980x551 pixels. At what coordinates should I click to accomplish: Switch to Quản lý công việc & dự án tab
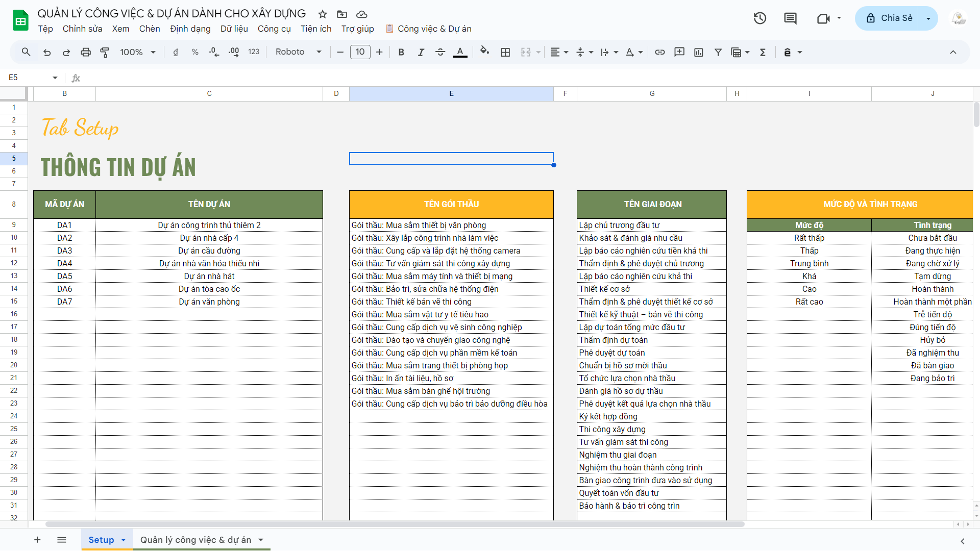(195, 540)
